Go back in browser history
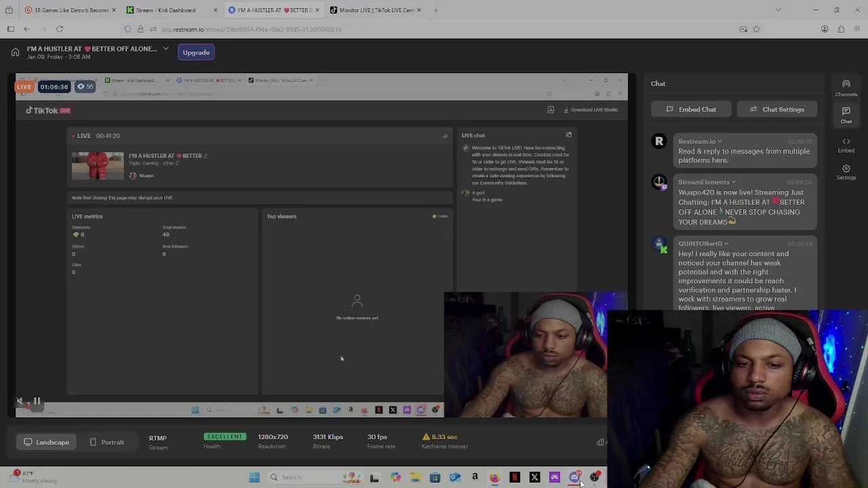The height and width of the screenshot is (488, 868). (27, 29)
